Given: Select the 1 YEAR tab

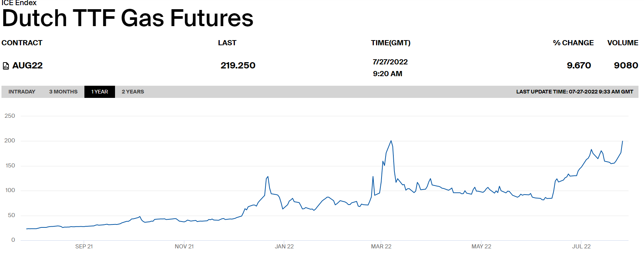Looking at the screenshot, I should pyautogui.click(x=100, y=92).
